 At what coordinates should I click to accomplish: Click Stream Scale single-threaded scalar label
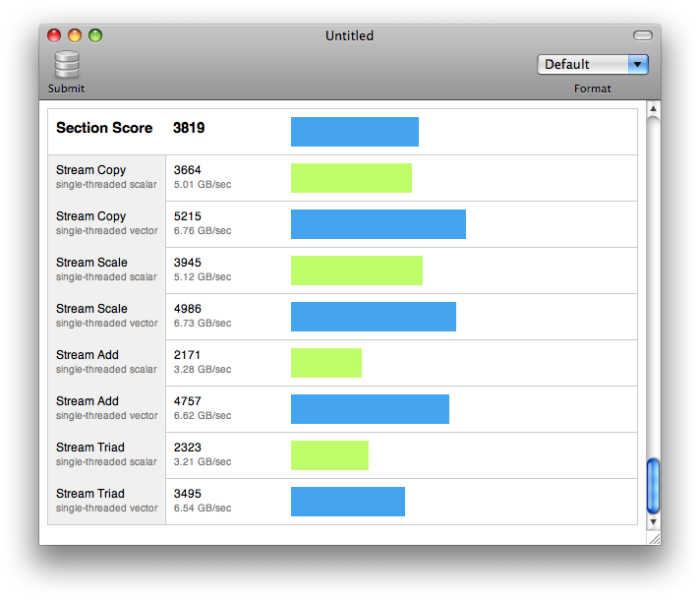tap(106, 270)
